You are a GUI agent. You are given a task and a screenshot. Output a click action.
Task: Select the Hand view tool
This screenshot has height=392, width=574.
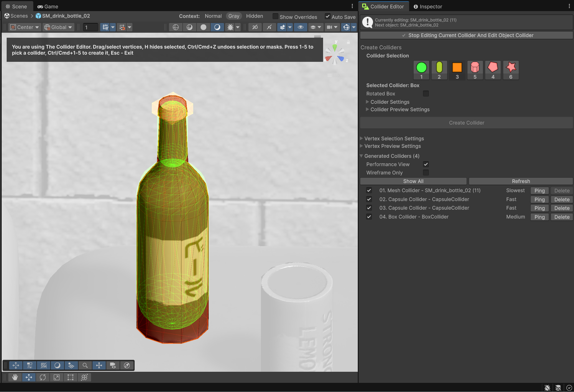coord(15,377)
